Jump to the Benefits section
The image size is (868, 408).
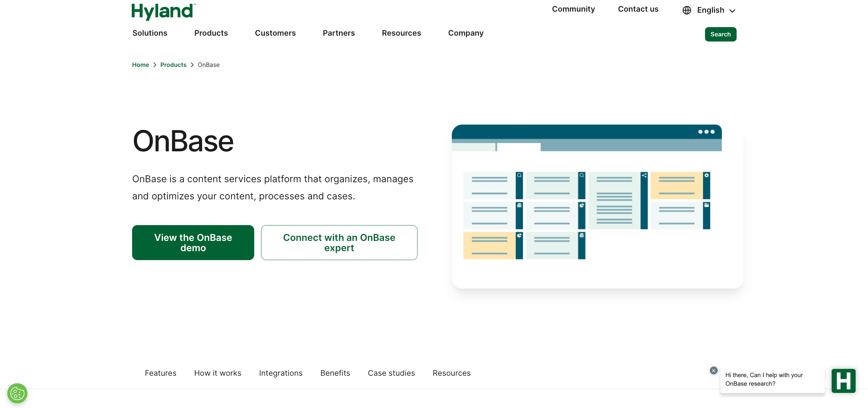coord(335,373)
